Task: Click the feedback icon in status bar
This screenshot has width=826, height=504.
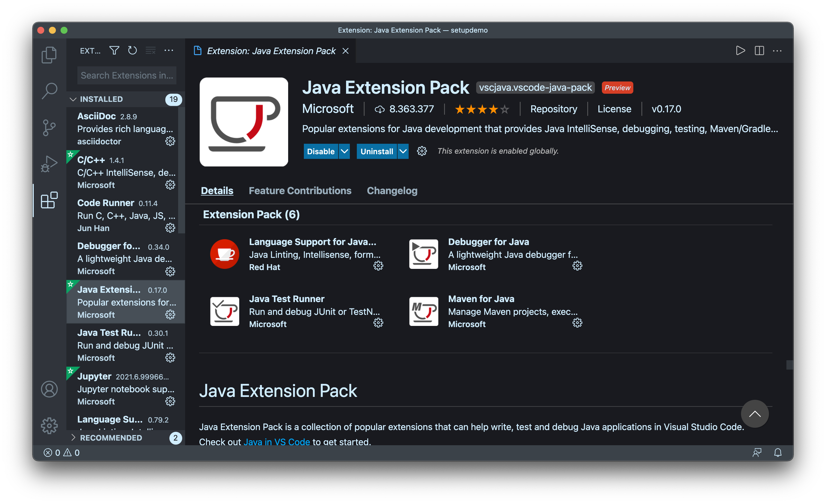Action: 757,453
